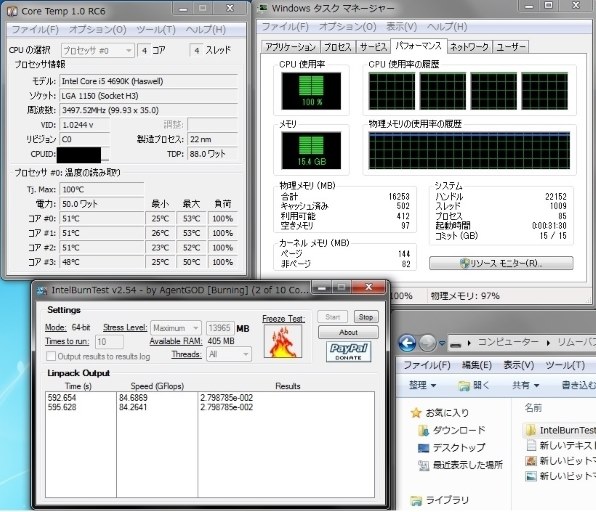Switch to the Services tab in Task Manager
596x512 pixels.
pos(373,47)
